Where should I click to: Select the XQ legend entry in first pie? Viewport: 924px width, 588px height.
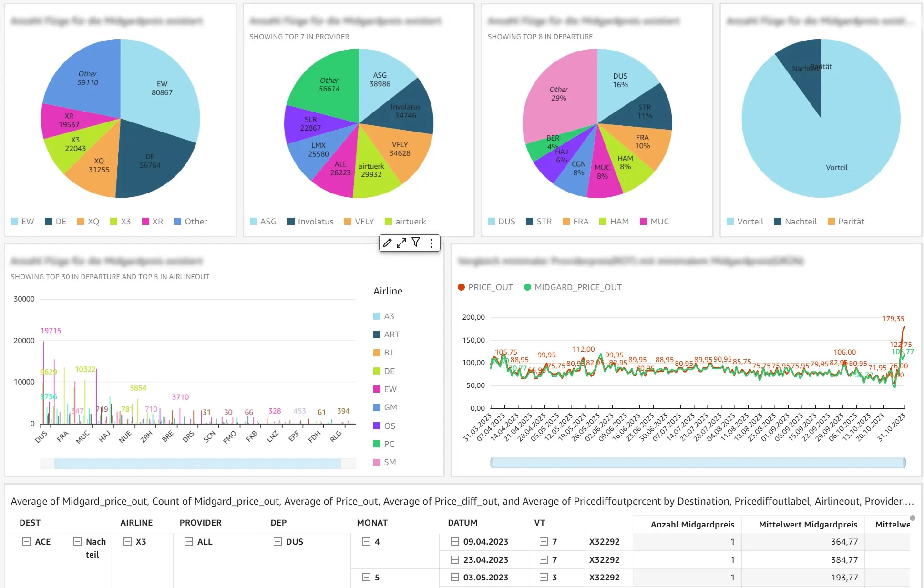[88, 222]
